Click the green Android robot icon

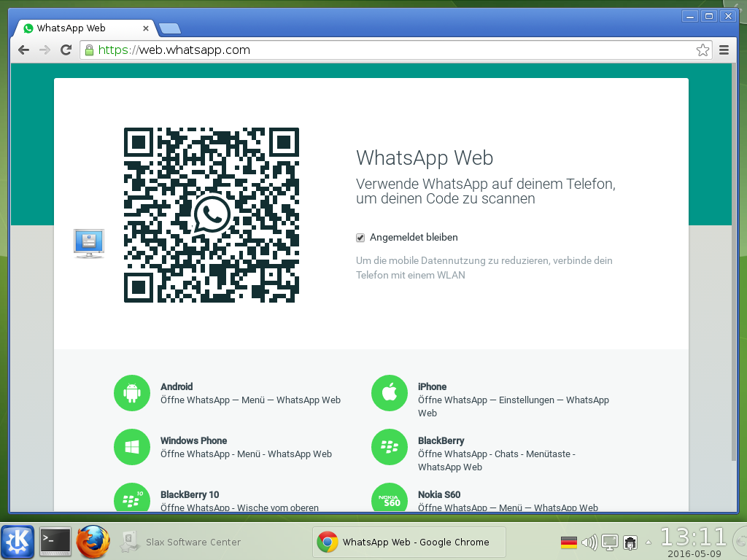[132, 393]
